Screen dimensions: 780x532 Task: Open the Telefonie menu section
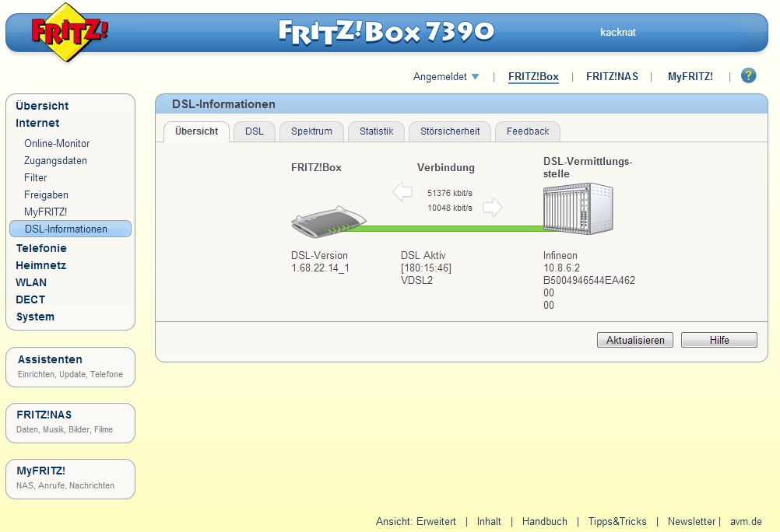pyautogui.click(x=40, y=248)
